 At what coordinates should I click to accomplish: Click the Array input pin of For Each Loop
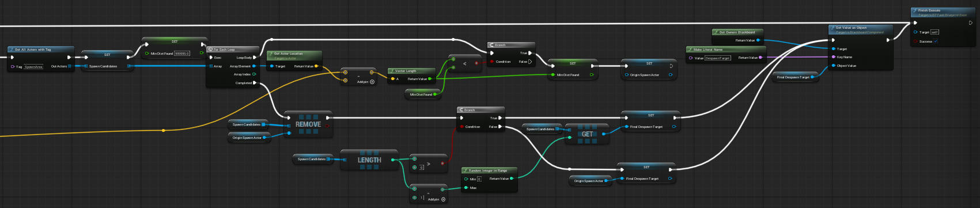211,66
